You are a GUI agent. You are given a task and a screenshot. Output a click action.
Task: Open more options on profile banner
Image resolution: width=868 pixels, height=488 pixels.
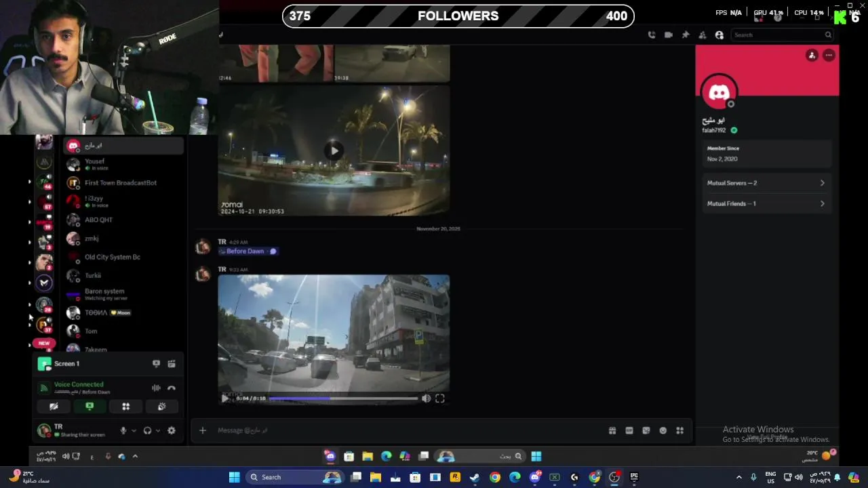click(829, 56)
